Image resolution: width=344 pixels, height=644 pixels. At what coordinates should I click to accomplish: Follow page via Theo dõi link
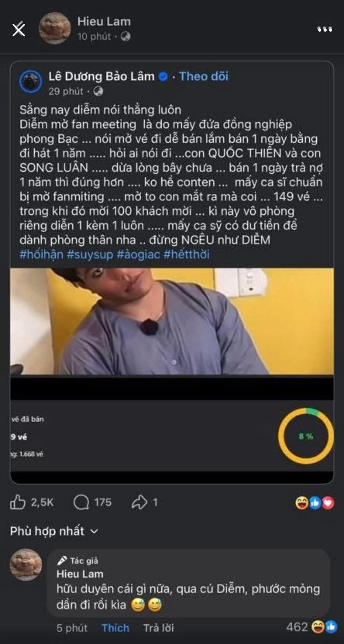point(204,76)
